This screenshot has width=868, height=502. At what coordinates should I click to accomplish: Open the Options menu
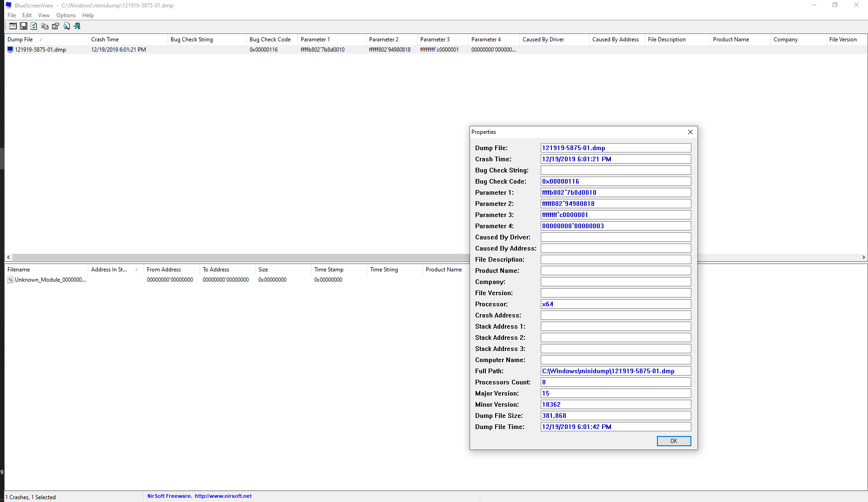(x=66, y=15)
